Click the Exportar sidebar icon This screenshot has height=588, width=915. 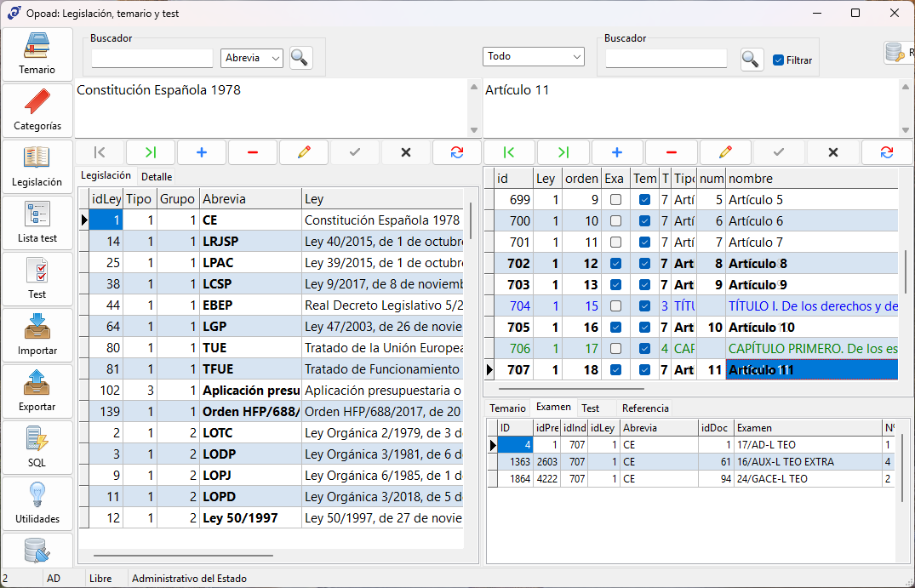(37, 391)
